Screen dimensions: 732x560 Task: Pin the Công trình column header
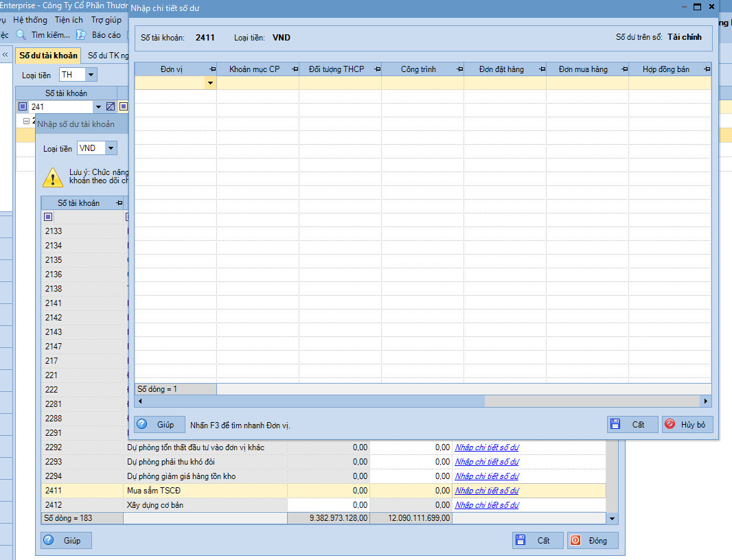(x=457, y=69)
